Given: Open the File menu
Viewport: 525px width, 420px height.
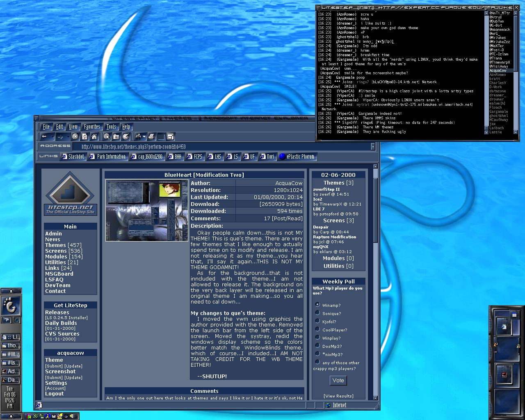Looking at the screenshot, I should (46, 127).
